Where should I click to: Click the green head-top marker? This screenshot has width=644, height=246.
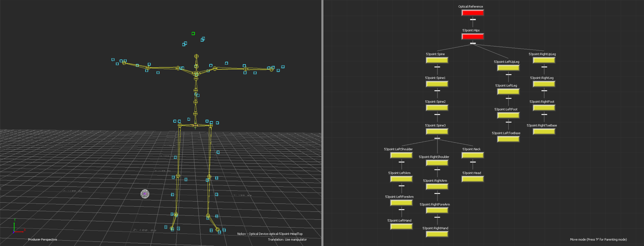point(193,33)
